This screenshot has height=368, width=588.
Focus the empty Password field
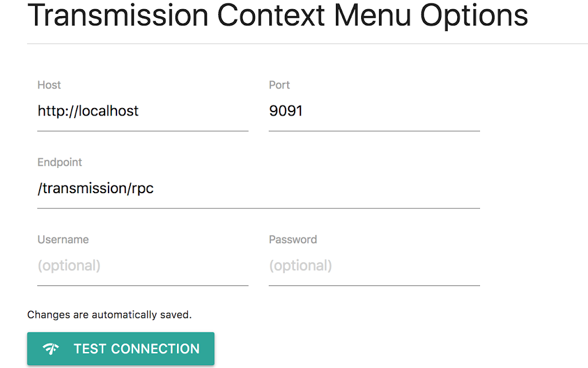[x=374, y=266]
